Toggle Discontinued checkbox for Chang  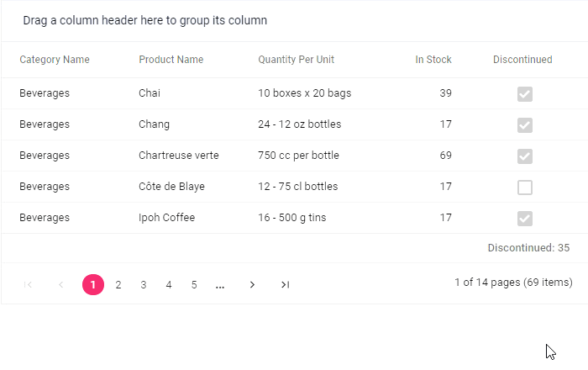click(x=525, y=124)
